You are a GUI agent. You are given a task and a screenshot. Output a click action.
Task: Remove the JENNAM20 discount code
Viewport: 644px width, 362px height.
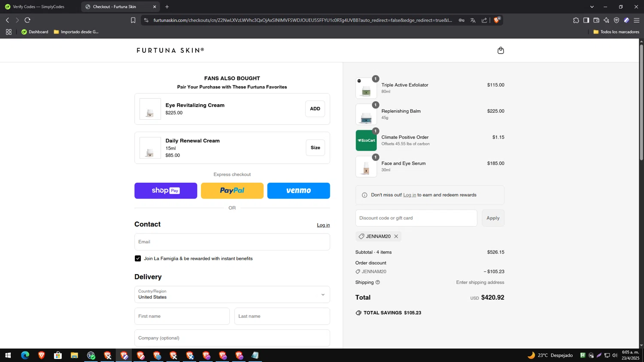tap(396, 236)
